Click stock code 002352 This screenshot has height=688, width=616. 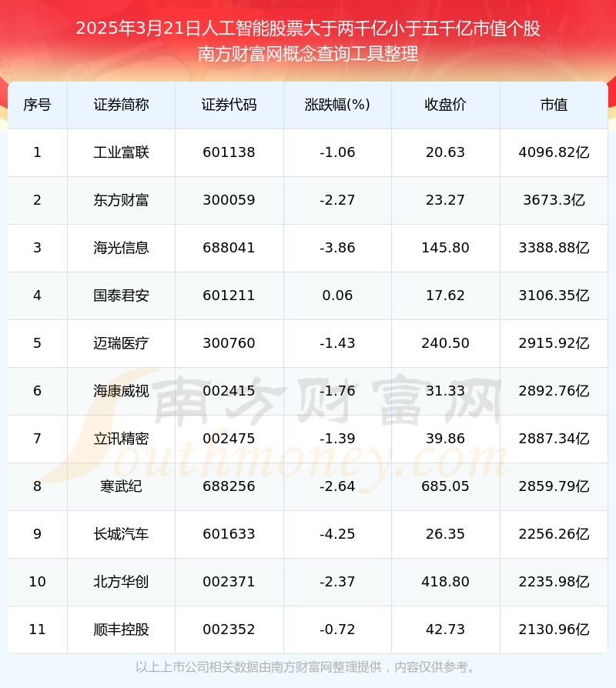[229, 630]
